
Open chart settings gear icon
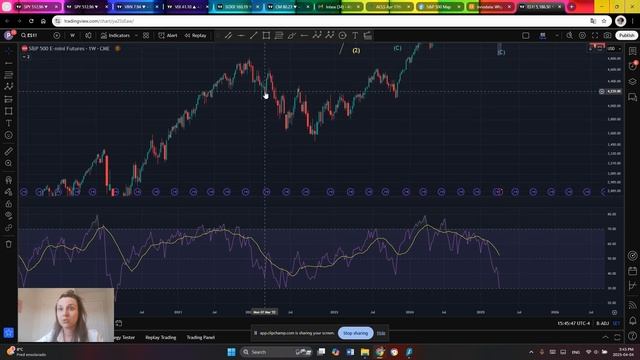(x=582, y=36)
